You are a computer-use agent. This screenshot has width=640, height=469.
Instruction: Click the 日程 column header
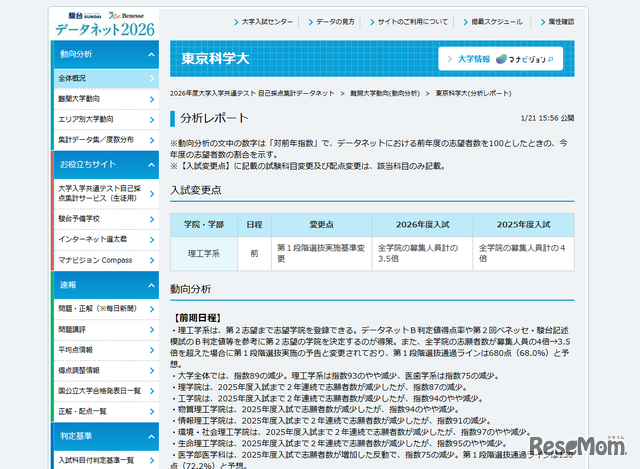(x=254, y=225)
